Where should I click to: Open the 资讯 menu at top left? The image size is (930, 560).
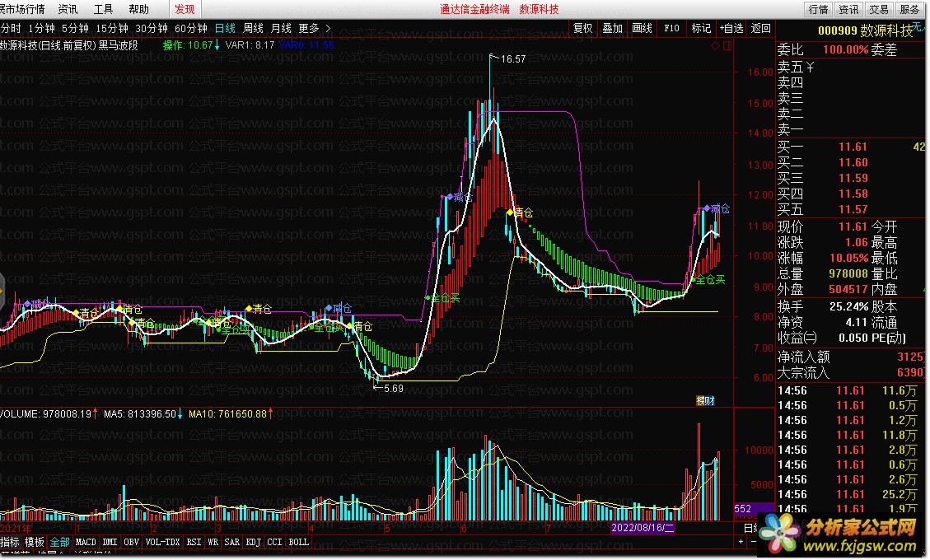(x=68, y=9)
